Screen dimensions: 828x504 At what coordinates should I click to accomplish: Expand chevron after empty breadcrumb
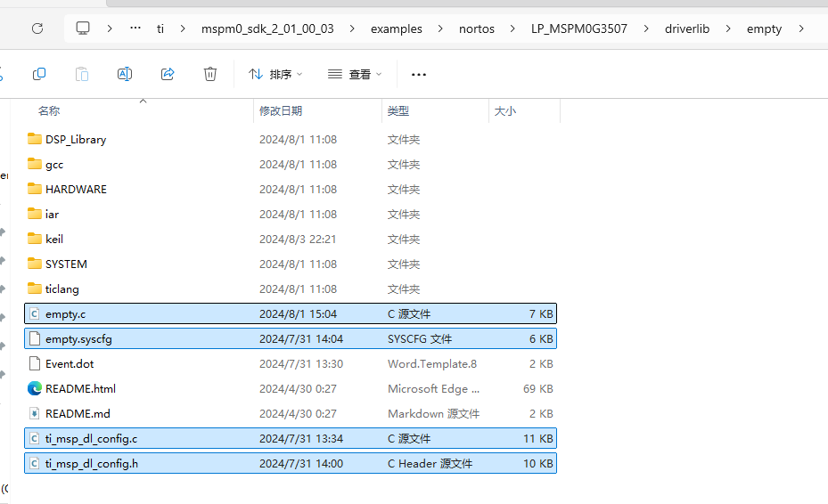coord(801,28)
